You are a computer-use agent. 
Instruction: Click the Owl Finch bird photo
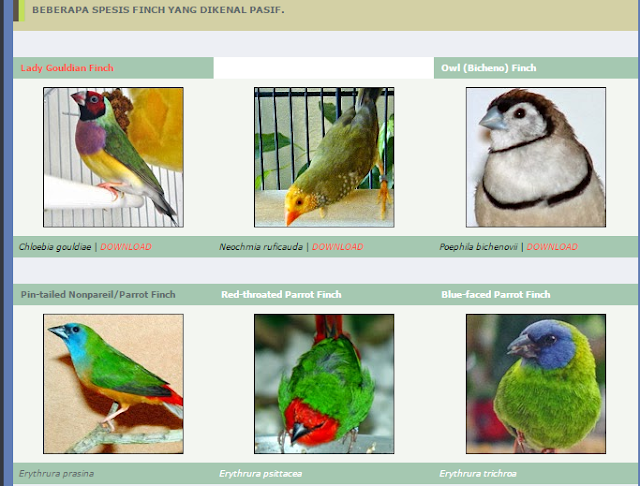pyautogui.click(x=536, y=157)
